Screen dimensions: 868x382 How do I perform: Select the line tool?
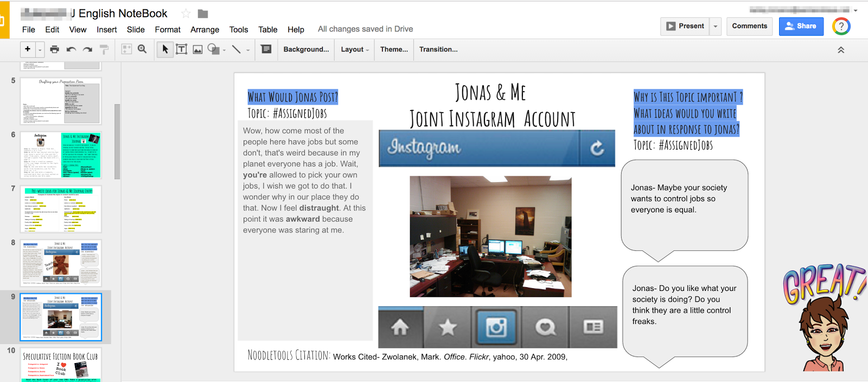pos(237,49)
